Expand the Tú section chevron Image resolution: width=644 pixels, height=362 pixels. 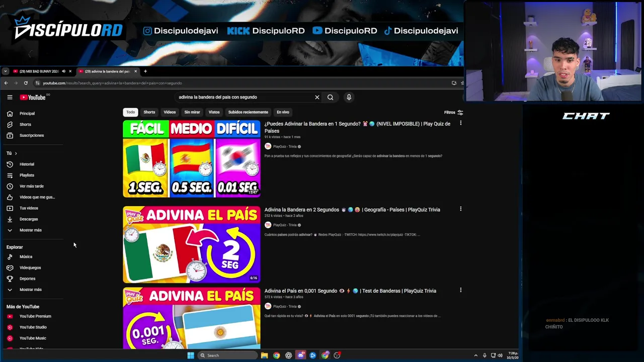[x=16, y=153]
